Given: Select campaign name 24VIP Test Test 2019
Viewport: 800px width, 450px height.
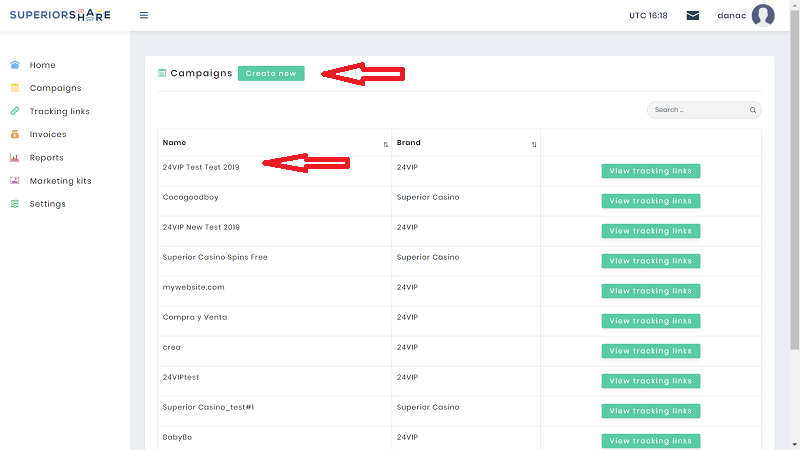Looking at the screenshot, I should pos(201,167).
